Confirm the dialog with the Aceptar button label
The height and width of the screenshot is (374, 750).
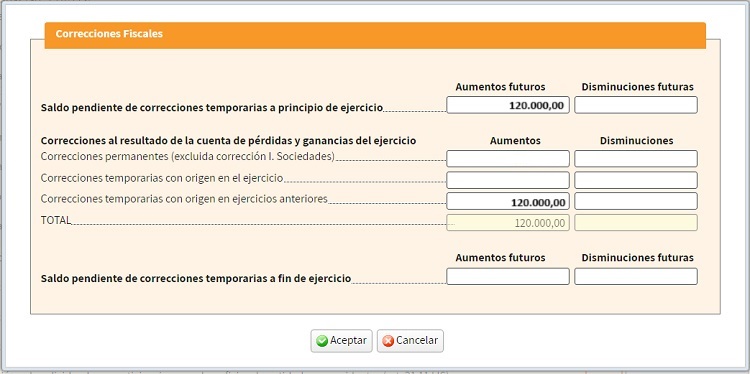tap(348, 341)
